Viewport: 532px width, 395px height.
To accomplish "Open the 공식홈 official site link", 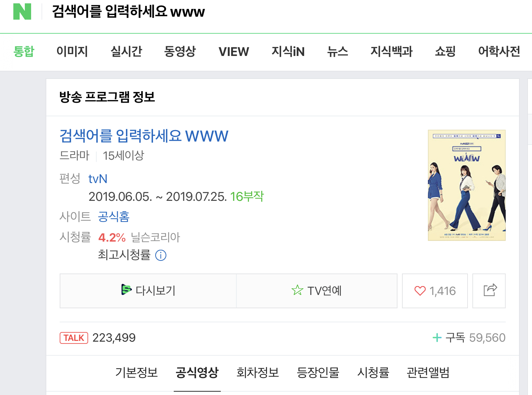I will [x=114, y=216].
